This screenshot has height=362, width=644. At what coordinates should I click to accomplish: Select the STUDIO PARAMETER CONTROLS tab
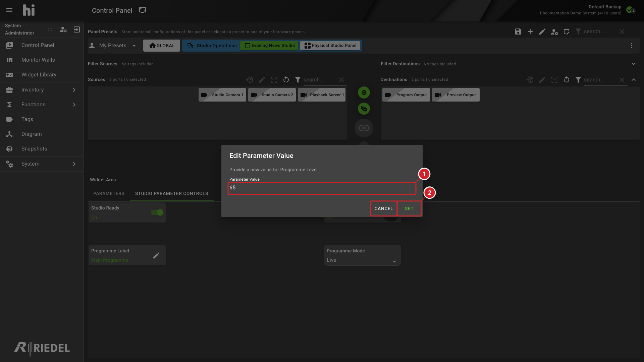tap(172, 194)
